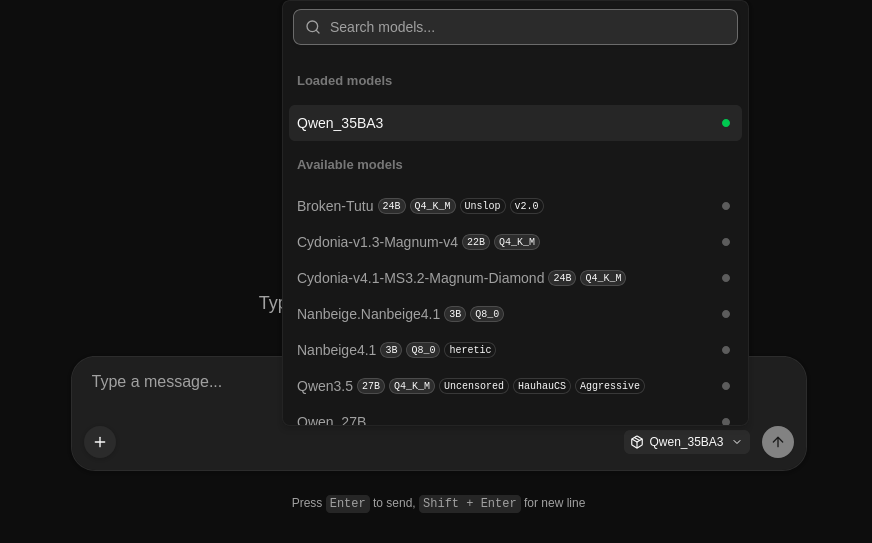Click the Unslop tag on Broken-Tutu
Image resolution: width=872 pixels, height=543 pixels.
[x=482, y=206]
